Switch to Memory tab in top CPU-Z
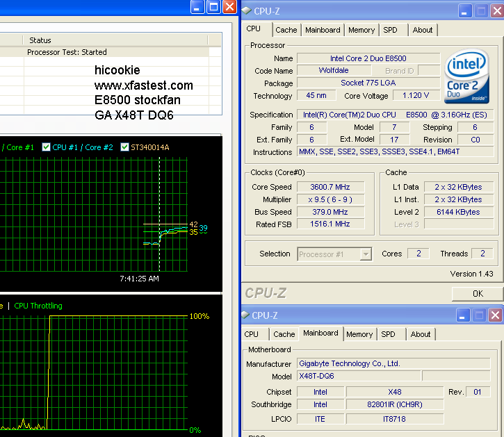The height and width of the screenshot is (437, 504). coord(361,30)
